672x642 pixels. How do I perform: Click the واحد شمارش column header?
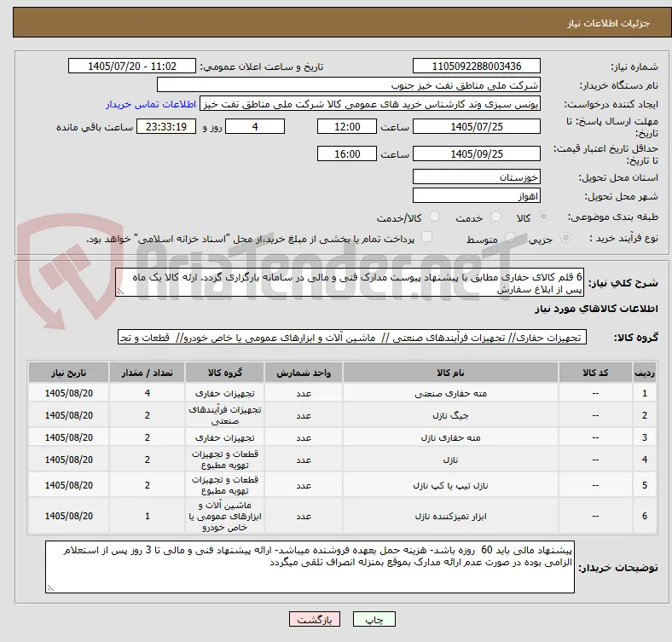point(304,373)
